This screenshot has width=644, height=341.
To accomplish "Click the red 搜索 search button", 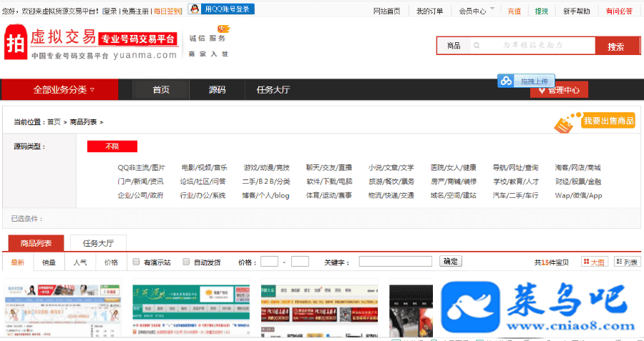I will pyautogui.click(x=615, y=46).
